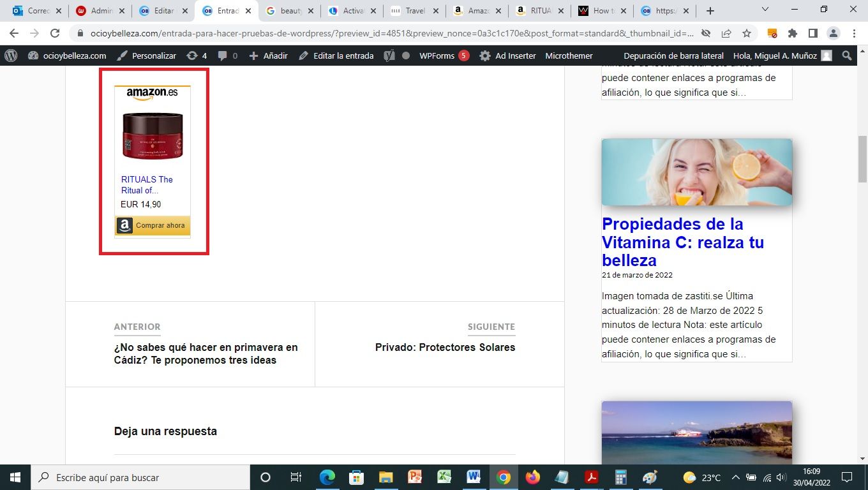Screen dimensions: 868x490
Task: Open the tab search chevron in title bar
Action: pos(766,10)
